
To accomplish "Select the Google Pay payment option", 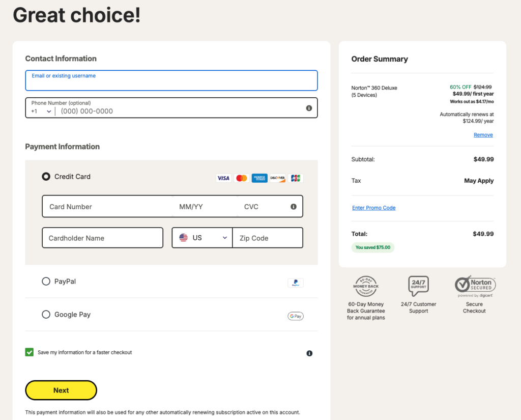I will pos(46,314).
